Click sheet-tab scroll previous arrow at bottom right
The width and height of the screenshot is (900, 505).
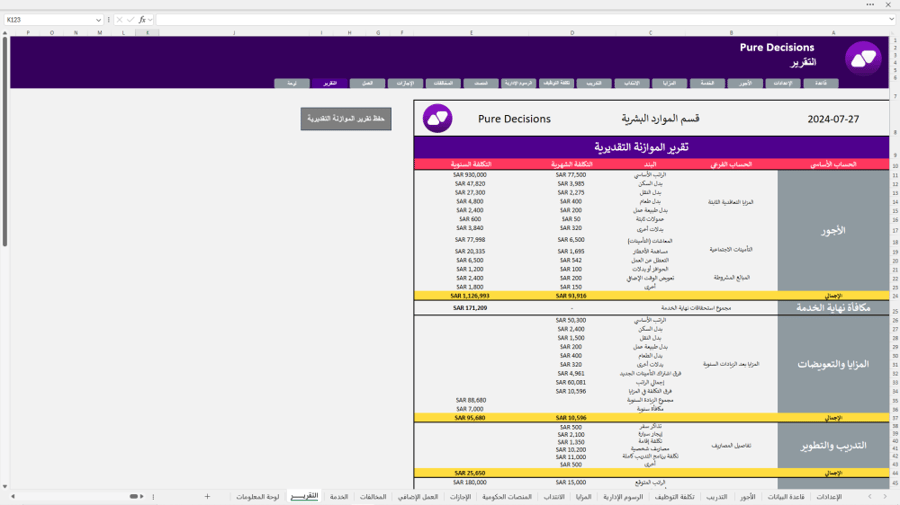point(870,496)
